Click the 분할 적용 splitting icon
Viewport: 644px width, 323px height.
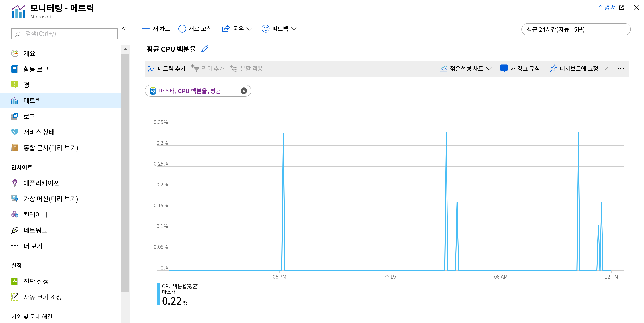(x=233, y=68)
